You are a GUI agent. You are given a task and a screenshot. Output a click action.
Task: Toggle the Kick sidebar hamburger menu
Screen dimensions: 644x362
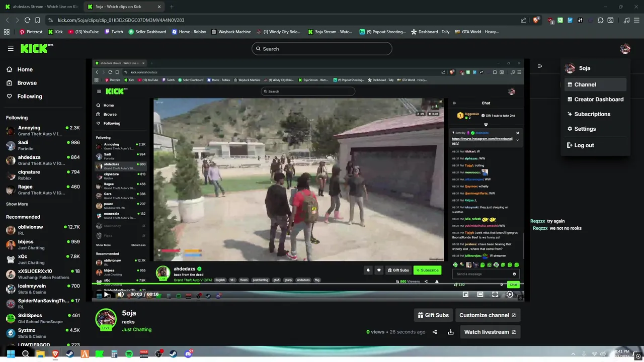(x=11, y=49)
